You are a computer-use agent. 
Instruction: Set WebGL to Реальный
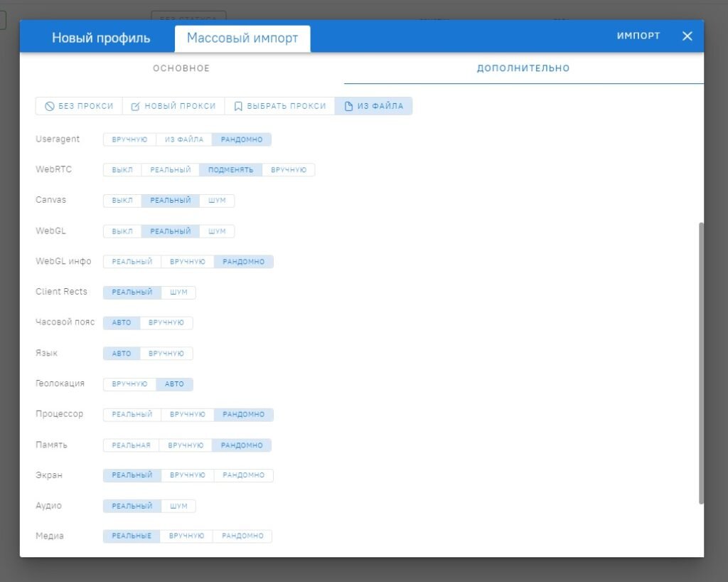pos(171,231)
